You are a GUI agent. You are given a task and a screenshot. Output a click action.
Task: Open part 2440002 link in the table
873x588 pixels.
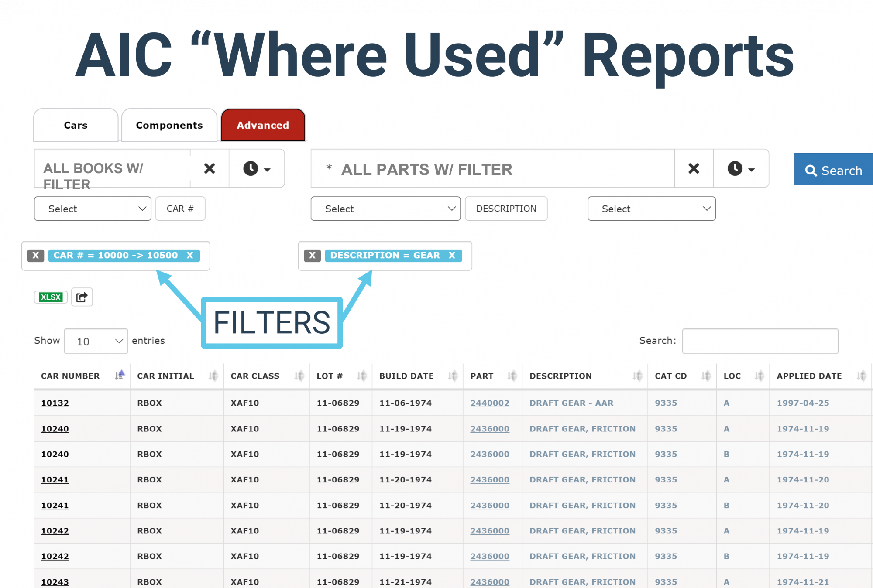pyautogui.click(x=490, y=403)
